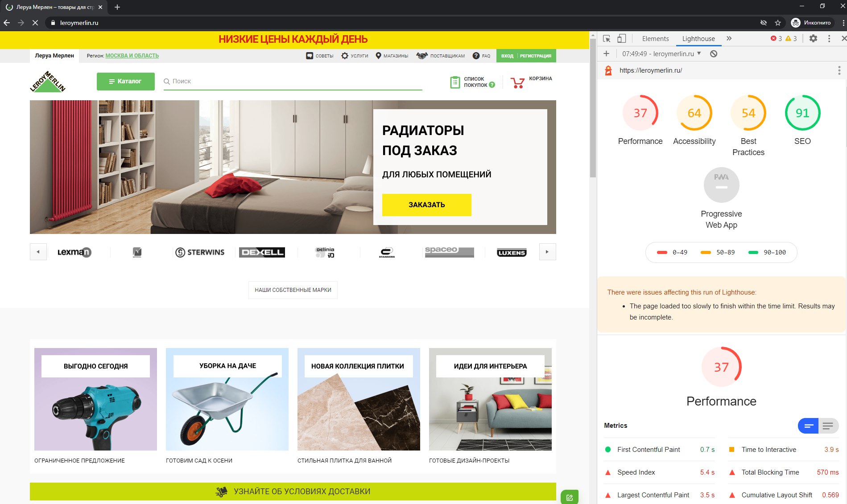Screen dimensions: 847x504
Task: Bookmark this page with star icon
Action: click(778, 23)
